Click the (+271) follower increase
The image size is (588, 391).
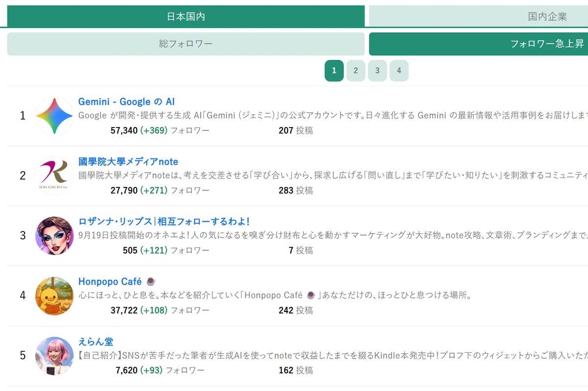pos(154,190)
